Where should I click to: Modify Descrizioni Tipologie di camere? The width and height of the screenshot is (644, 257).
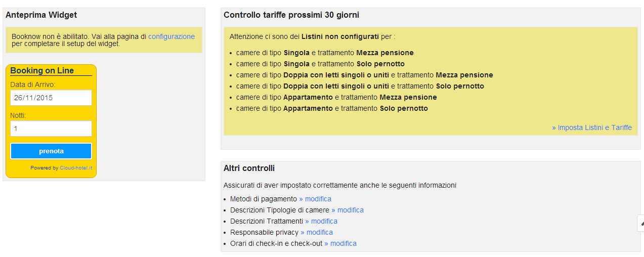tap(348, 210)
